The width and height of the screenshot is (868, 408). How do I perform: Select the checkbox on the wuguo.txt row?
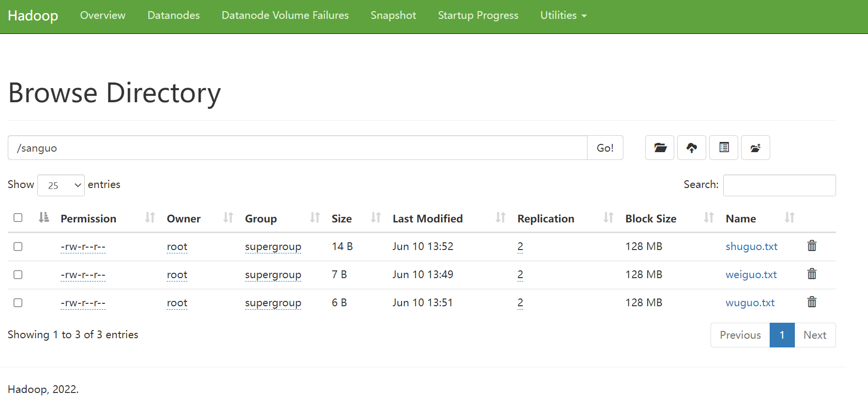click(x=18, y=303)
